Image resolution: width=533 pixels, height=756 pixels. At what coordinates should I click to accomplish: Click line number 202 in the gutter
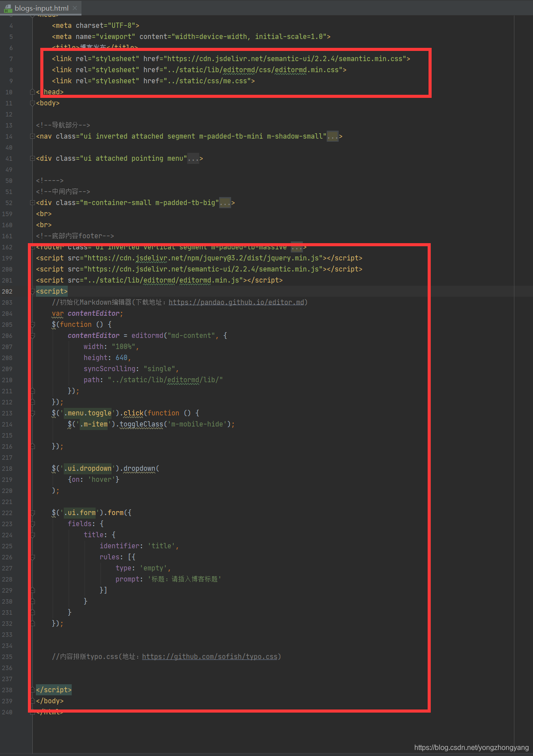click(7, 291)
